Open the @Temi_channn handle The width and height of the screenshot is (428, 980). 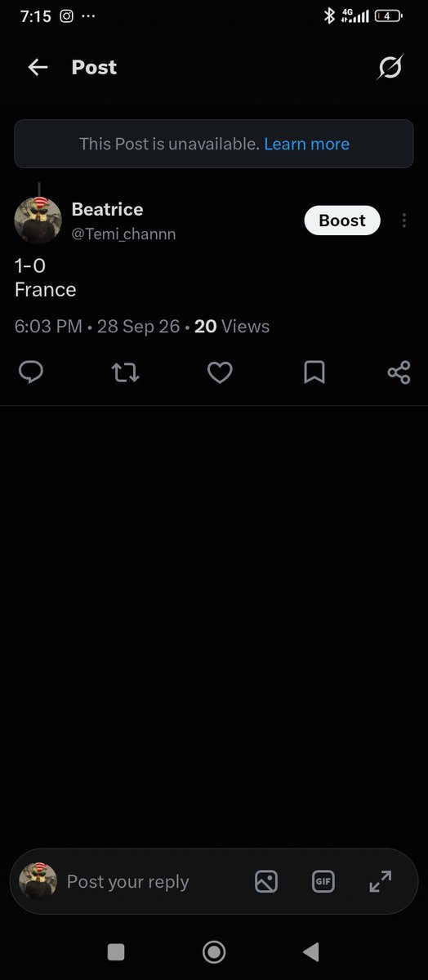click(x=123, y=234)
